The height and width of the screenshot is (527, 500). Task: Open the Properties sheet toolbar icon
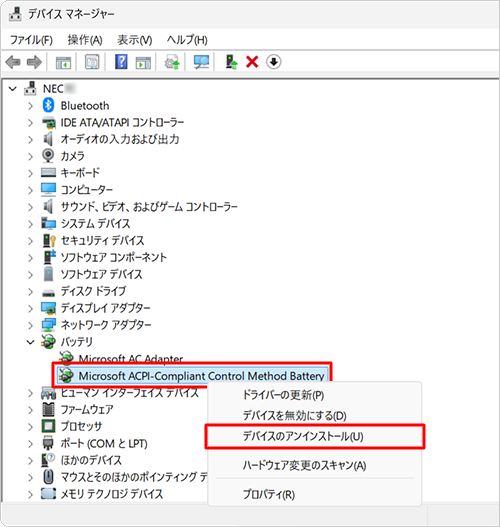[x=92, y=62]
